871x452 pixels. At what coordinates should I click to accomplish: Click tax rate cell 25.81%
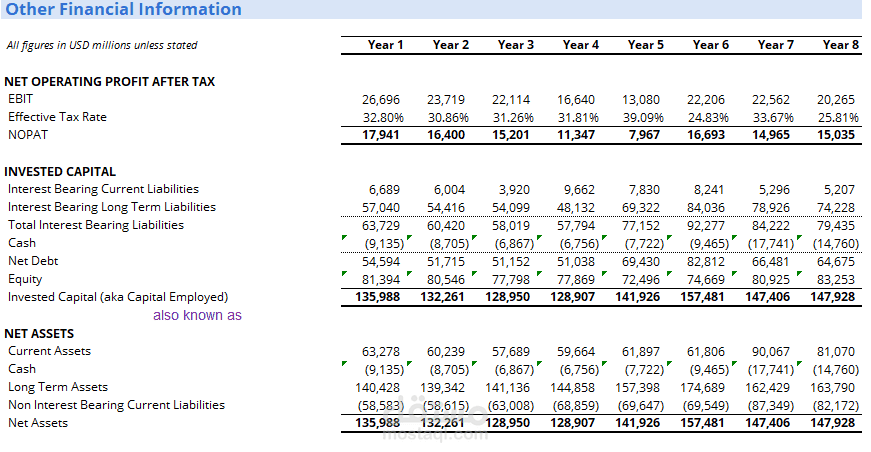coord(838,118)
